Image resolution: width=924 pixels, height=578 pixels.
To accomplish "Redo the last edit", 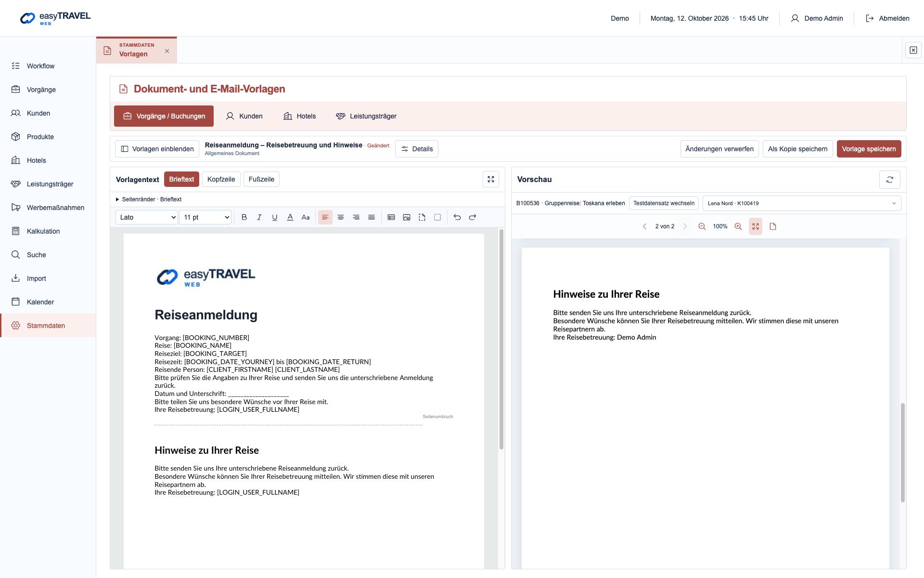I will (473, 217).
